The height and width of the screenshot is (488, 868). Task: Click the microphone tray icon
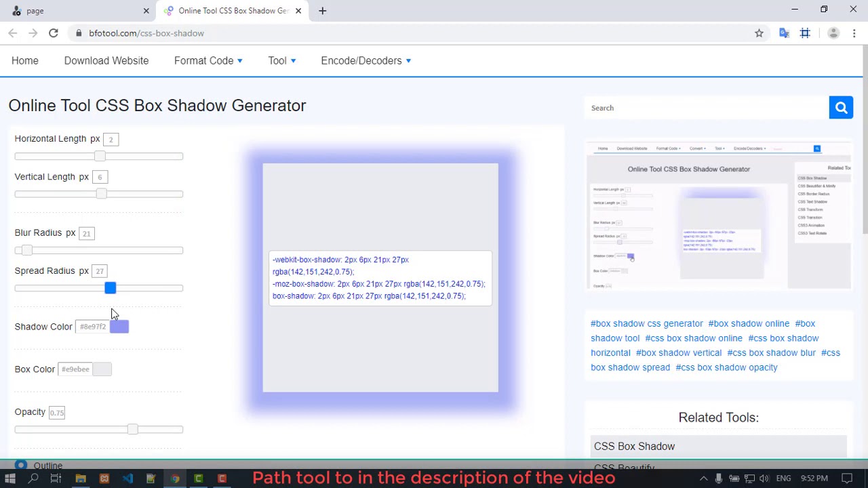coord(719,479)
